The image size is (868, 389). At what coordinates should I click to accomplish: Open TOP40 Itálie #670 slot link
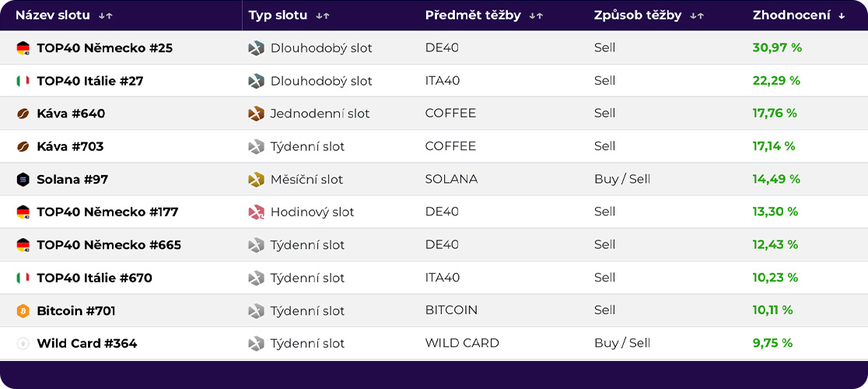point(94,278)
